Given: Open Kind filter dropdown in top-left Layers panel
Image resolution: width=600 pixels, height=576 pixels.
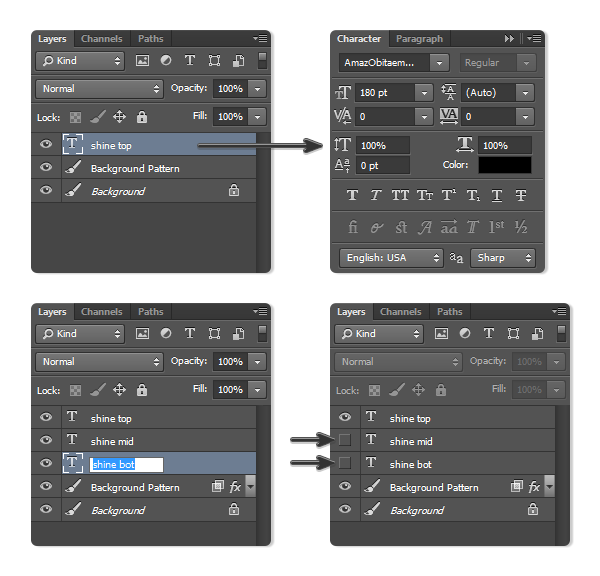Looking at the screenshot, I should click(80, 61).
